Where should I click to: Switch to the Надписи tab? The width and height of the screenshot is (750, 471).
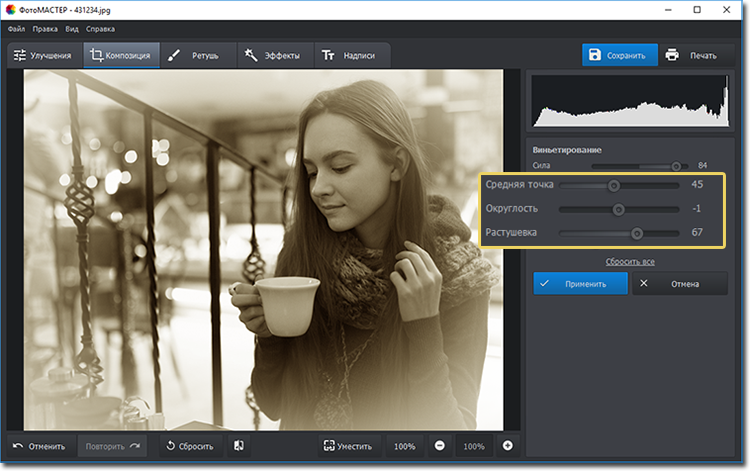[352, 55]
